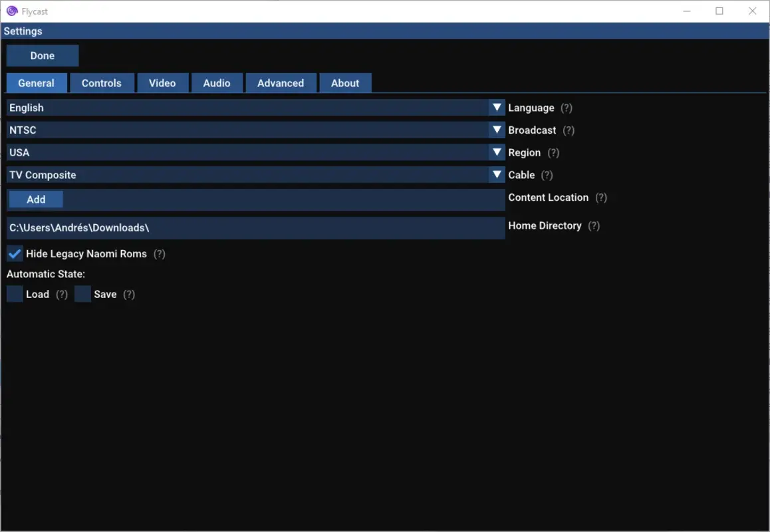Click the Home Directory help icon

coord(592,225)
